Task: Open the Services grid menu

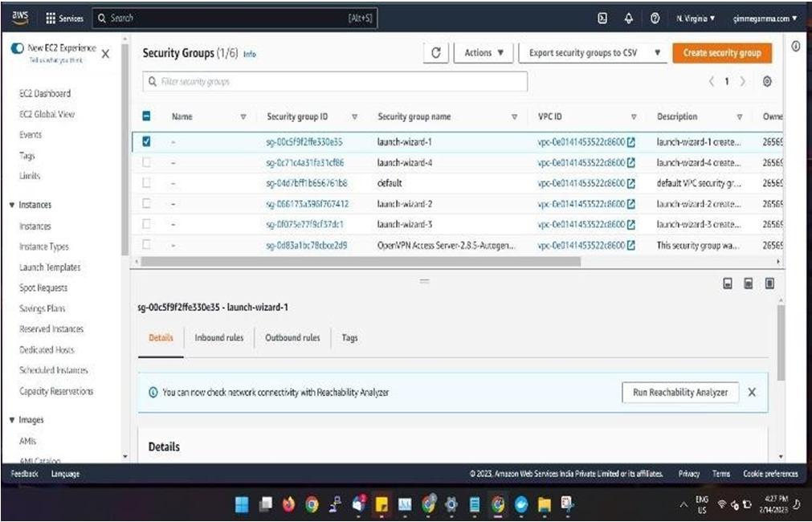Action: (x=64, y=18)
